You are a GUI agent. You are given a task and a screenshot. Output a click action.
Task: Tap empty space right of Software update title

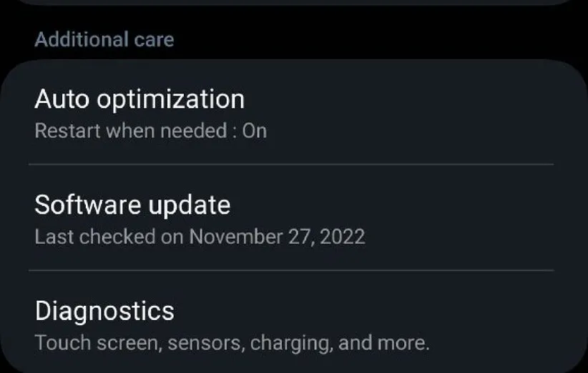click(x=401, y=206)
